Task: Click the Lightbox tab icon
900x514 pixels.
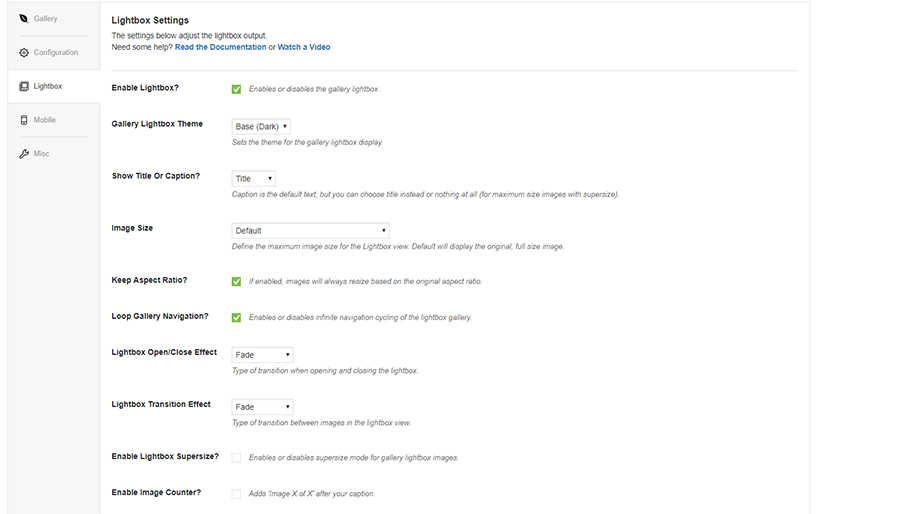Action: click(x=24, y=87)
